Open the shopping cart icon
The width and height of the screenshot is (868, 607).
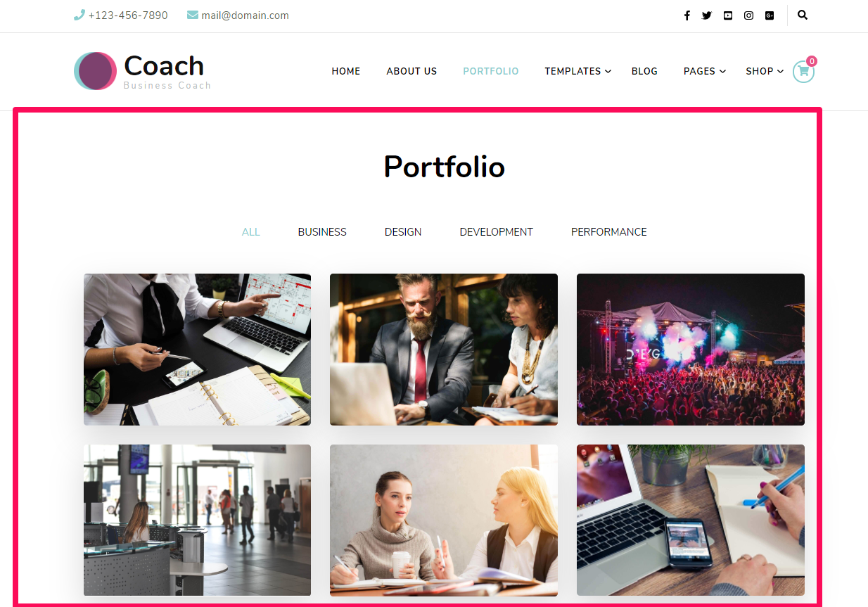pyautogui.click(x=803, y=71)
